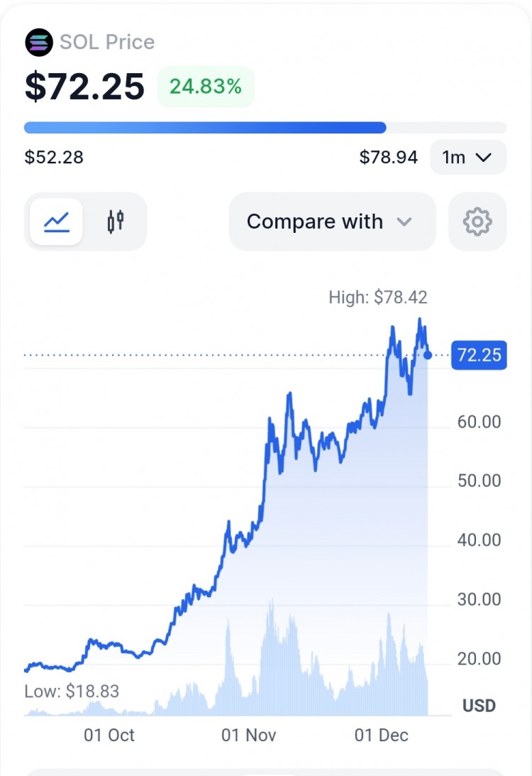Click the Low: $18.83 label
Screen dimensions: 532x776
[x=72, y=692]
